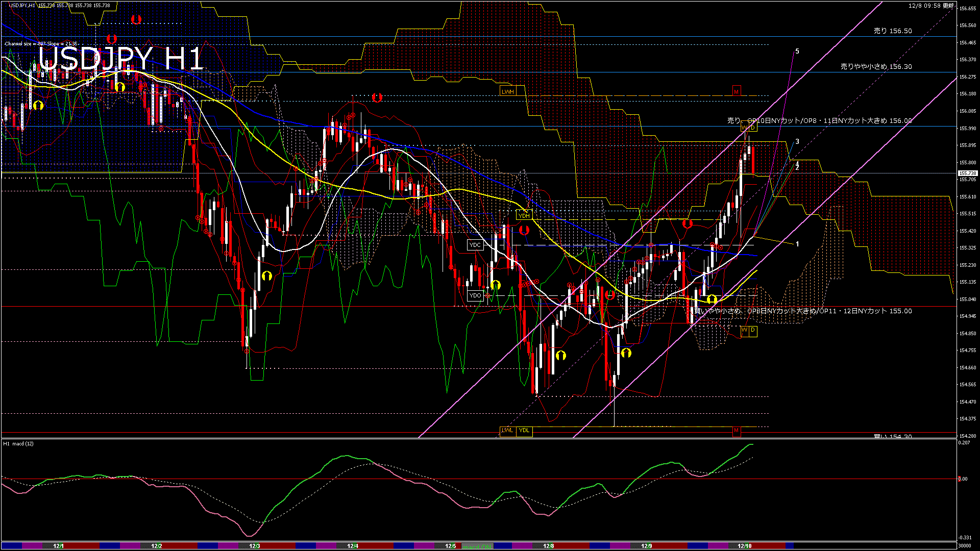The width and height of the screenshot is (980, 551).
Task: Click the YDC yesterday-close label box
Action: [x=475, y=245]
